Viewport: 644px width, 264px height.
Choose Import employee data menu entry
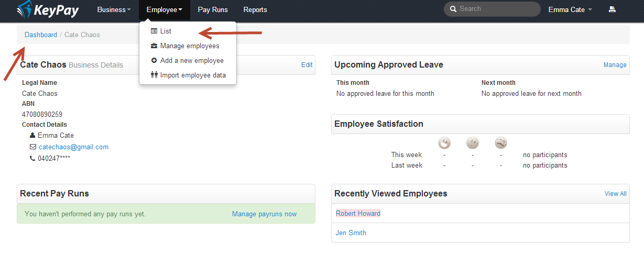(192, 75)
